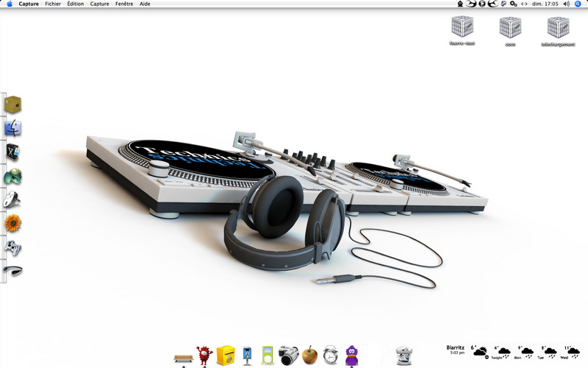Click the small colored document menu bar icon
588x368 pixels.
503,4
